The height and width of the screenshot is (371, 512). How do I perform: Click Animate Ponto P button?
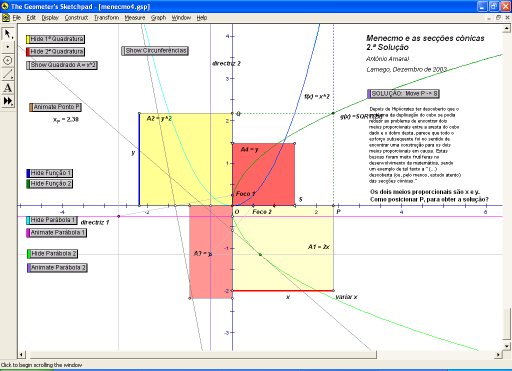click(55, 107)
